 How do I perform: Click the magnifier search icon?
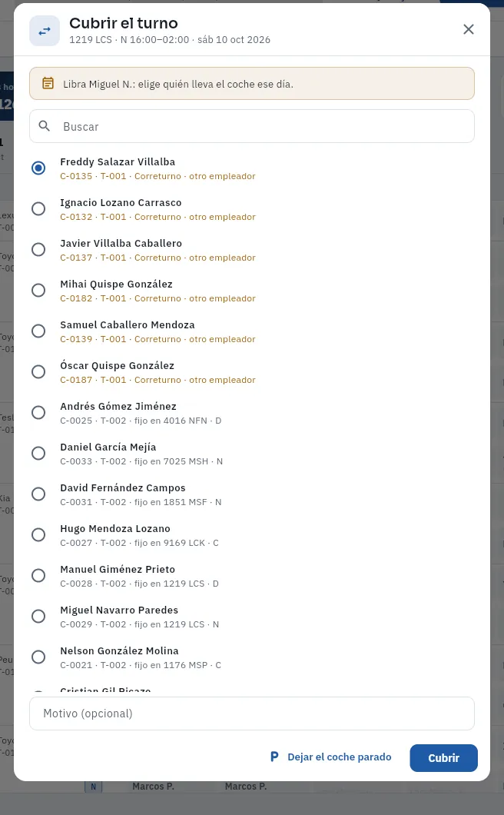(x=45, y=126)
